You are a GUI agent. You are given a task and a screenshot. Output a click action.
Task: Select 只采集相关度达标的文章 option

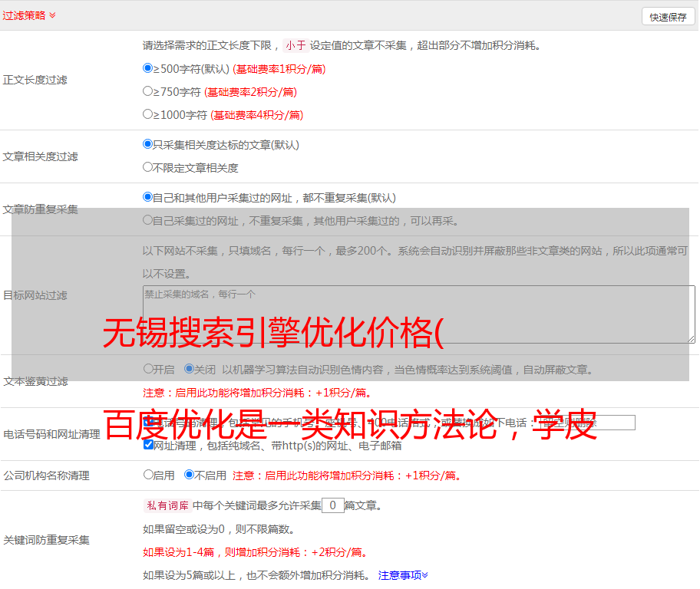147,144
